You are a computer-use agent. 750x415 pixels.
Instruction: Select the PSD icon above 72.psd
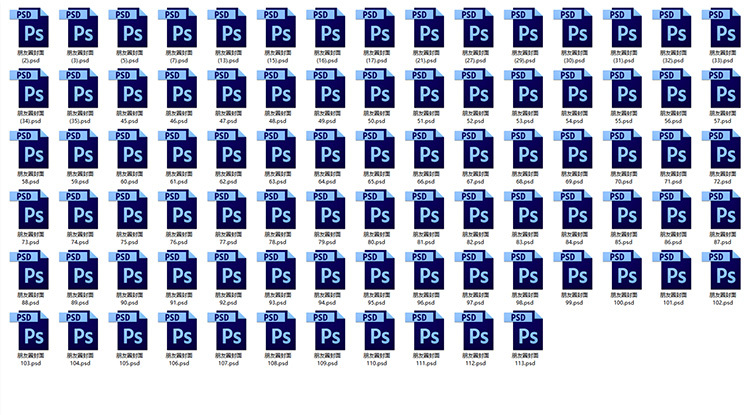[722, 149]
